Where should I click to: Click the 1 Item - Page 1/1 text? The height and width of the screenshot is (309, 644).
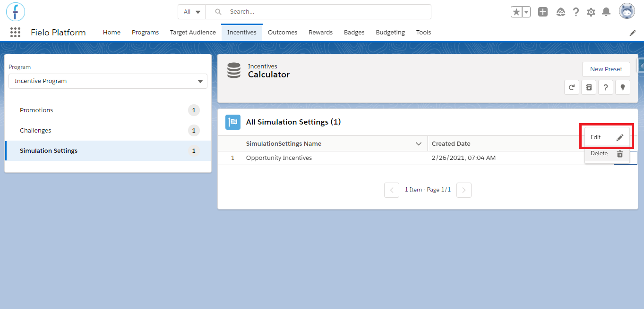point(428,190)
